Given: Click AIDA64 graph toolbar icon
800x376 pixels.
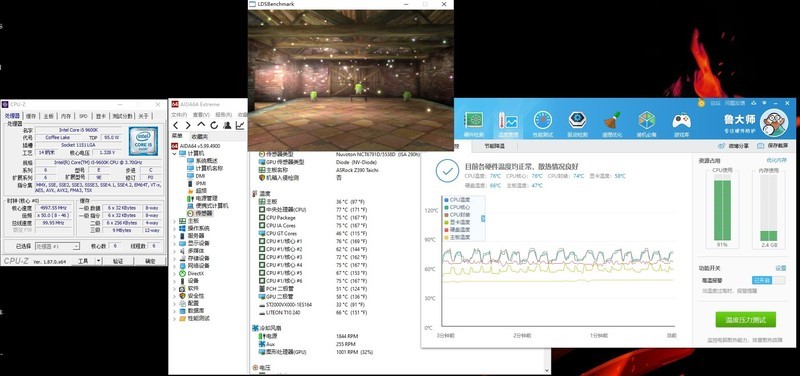Looking at the screenshot, I should [x=240, y=126].
